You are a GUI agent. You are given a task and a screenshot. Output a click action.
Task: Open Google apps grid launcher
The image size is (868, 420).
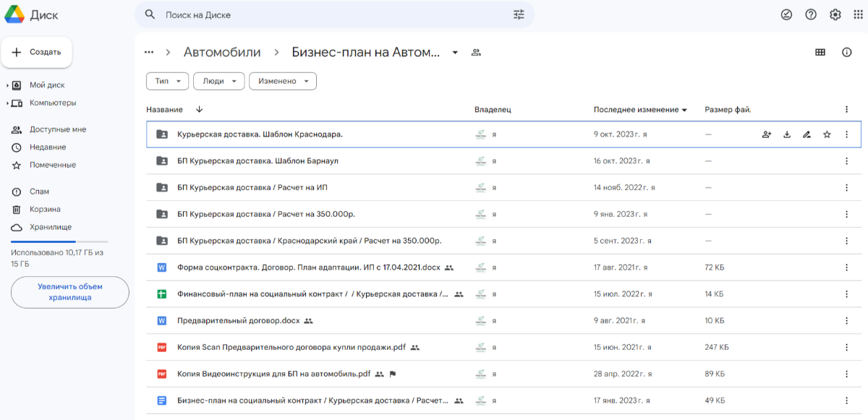tap(858, 14)
